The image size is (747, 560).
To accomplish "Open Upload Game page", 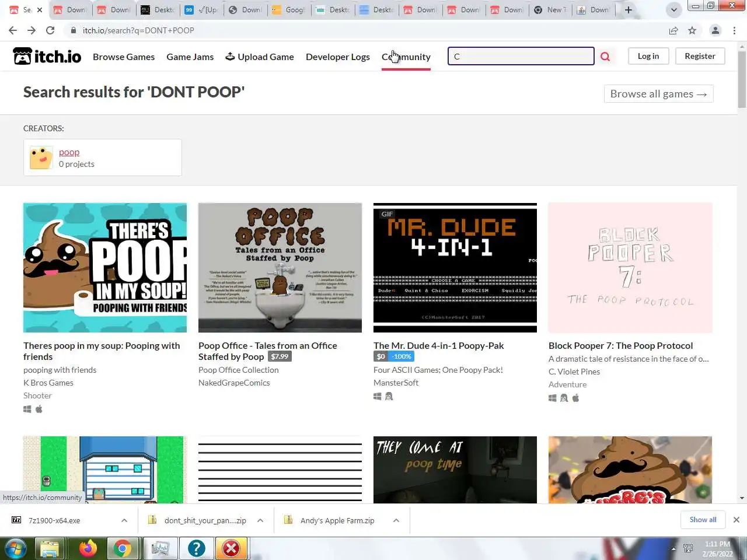I will click(x=260, y=57).
